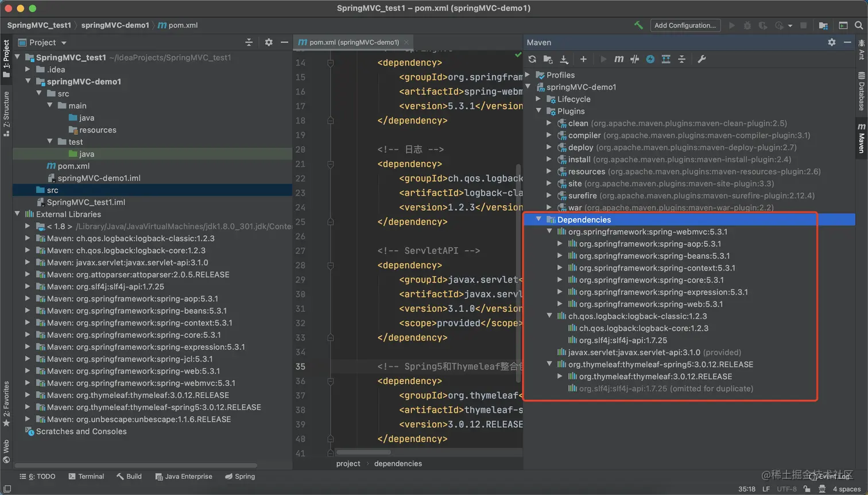Open Maven settings wrench icon
This screenshot has height=495, width=868.
[702, 59]
